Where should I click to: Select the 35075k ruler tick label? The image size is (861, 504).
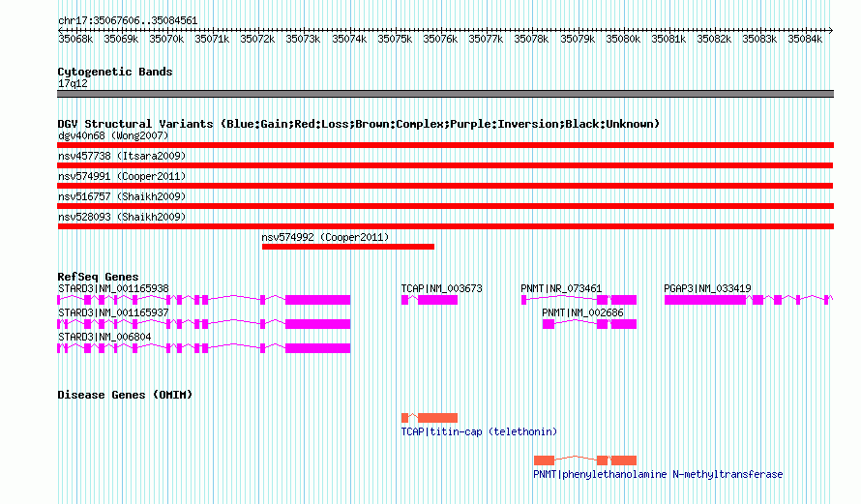coord(395,39)
